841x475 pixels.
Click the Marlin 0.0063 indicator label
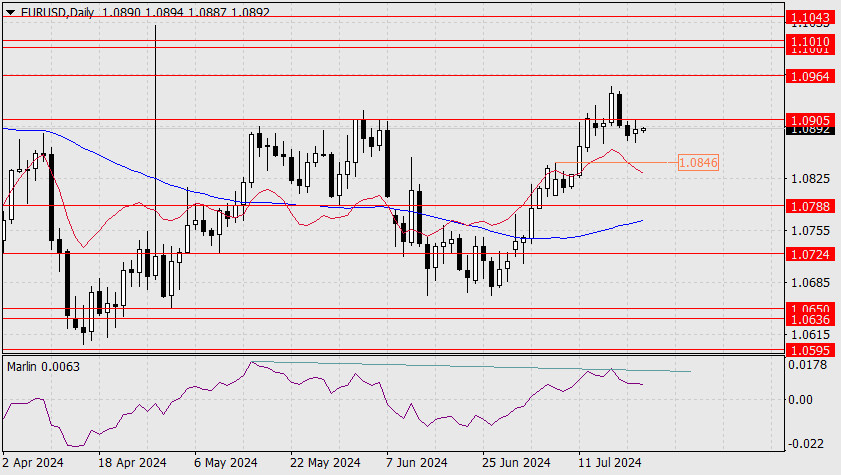click(x=43, y=367)
